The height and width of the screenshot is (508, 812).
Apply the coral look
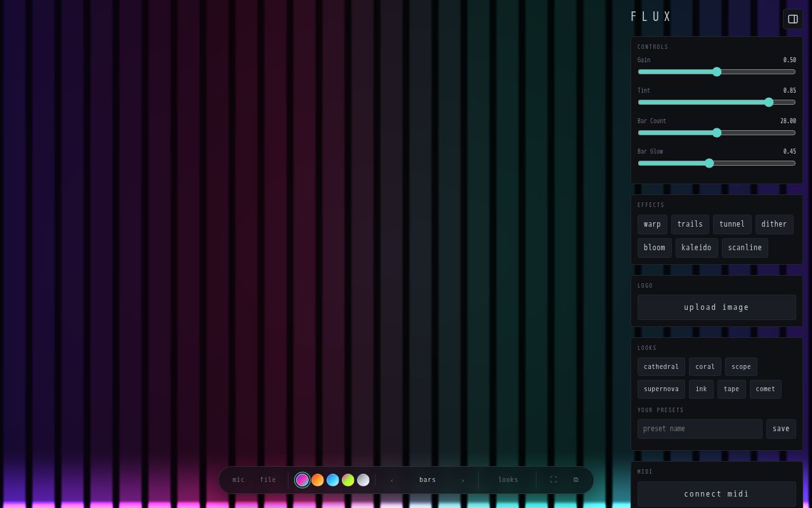point(705,367)
